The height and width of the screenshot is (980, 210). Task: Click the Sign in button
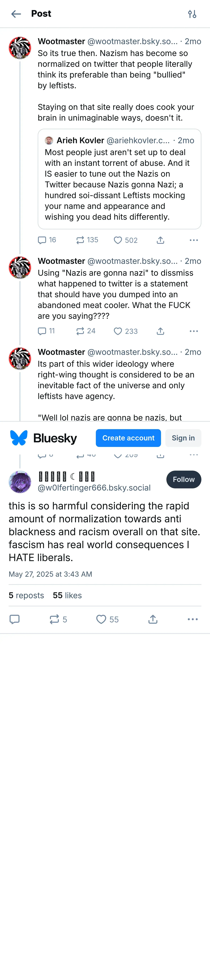(x=183, y=438)
